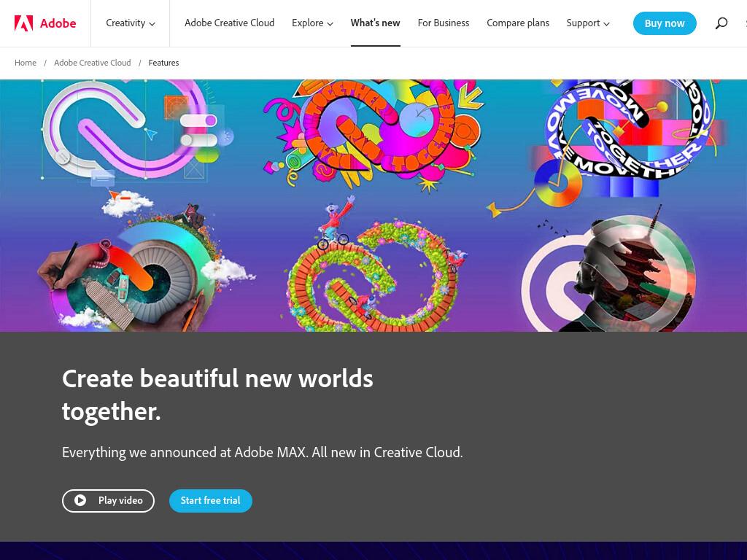The image size is (747, 560).
Task: Go to Home breadcrumb link
Action: click(26, 63)
